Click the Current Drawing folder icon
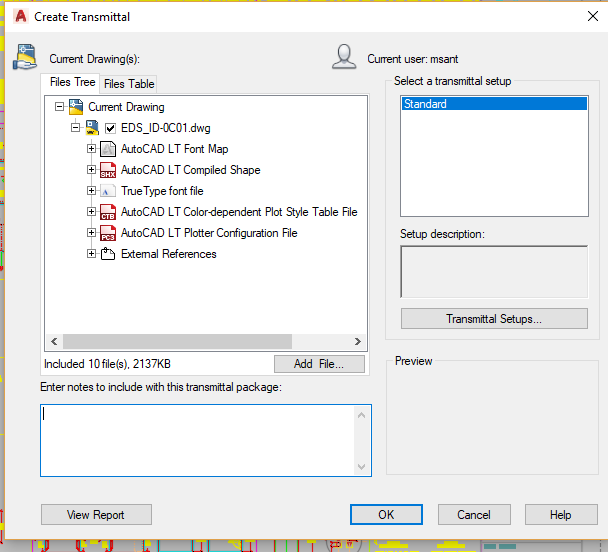Screen dimensions: 608x552 pyautogui.click(x=75, y=107)
